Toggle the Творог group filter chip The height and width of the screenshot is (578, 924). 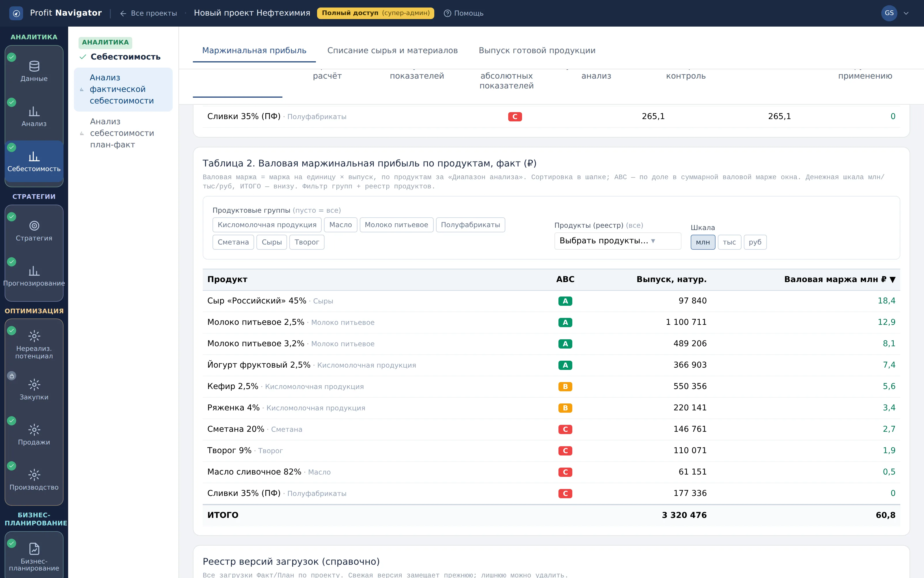pyautogui.click(x=307, y=242)
